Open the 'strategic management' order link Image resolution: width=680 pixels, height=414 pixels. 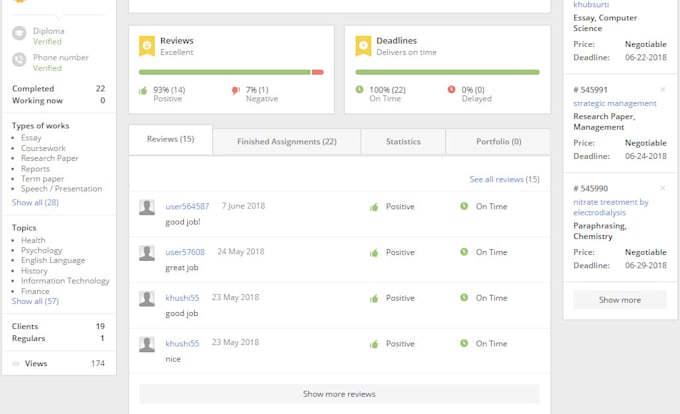click(615, 103)
